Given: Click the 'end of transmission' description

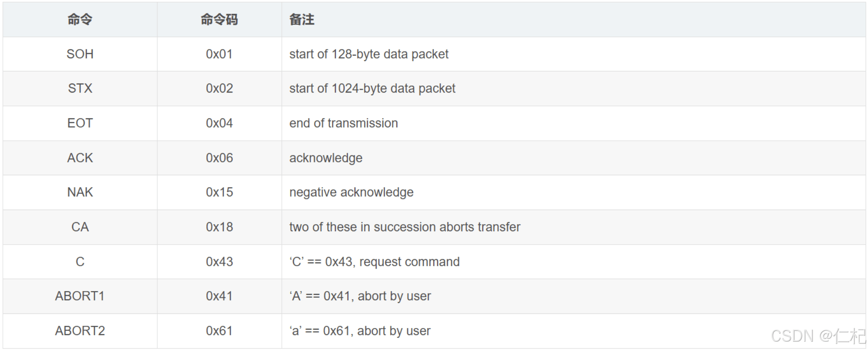Looking at the screenshot, I should [x=343, y=123].
